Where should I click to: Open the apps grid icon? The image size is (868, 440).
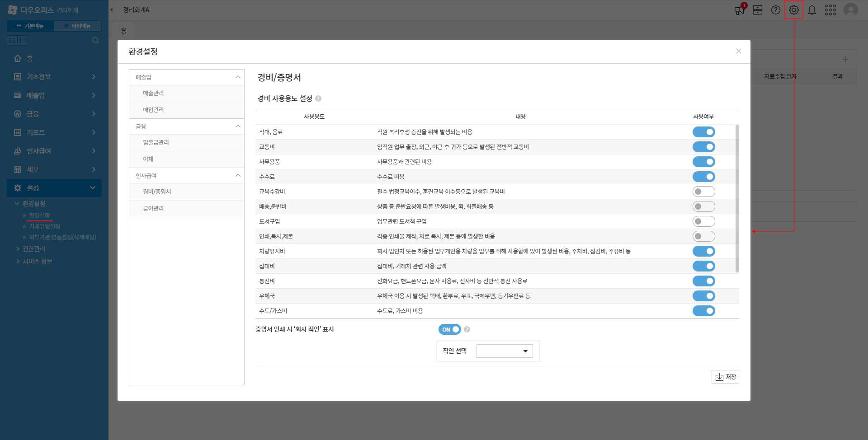830,10
